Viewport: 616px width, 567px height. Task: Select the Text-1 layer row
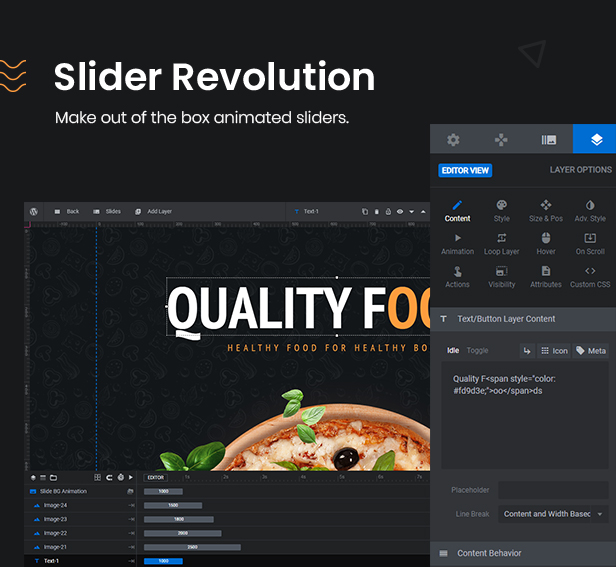tap(80, 561)
